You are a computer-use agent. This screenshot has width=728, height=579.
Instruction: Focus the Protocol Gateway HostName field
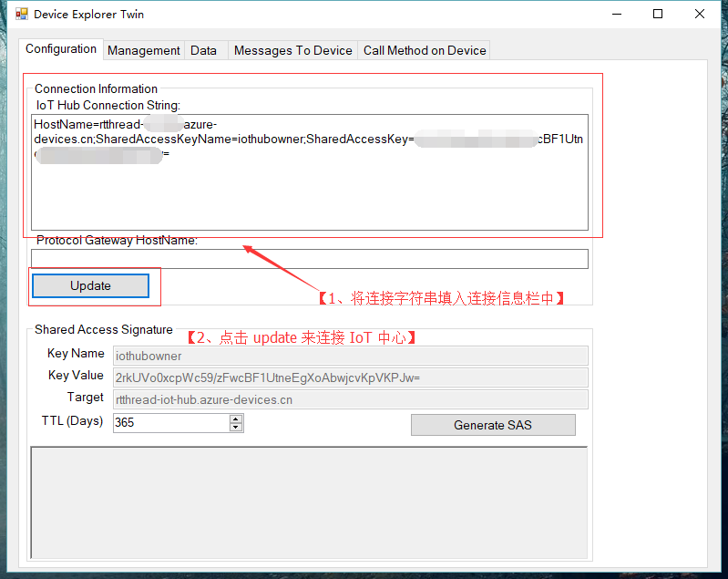(x=310, y=259)
